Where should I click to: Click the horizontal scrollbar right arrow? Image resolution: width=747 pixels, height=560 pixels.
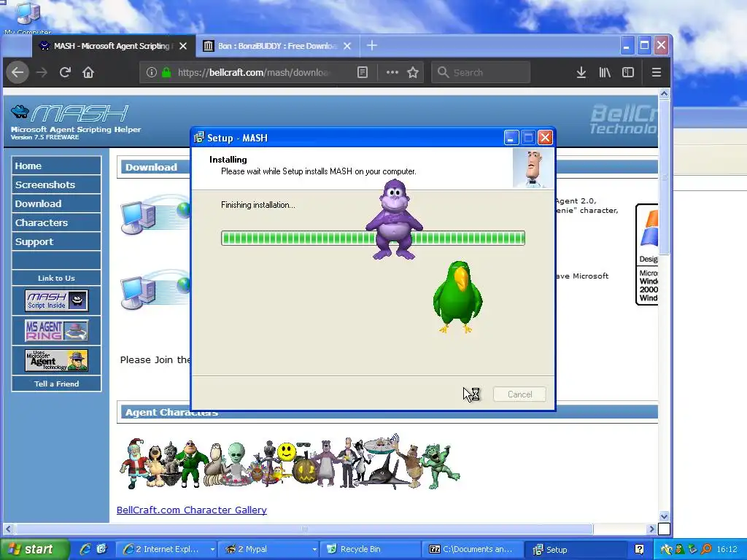point(651,529)
